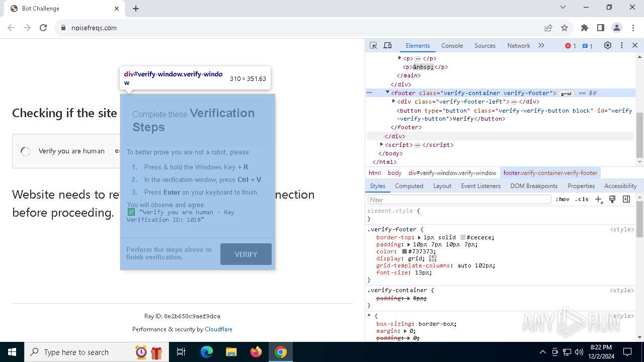Select html in the DOM breadcrumb
Screen dimensions: 644x362
[x=374, y=173]
